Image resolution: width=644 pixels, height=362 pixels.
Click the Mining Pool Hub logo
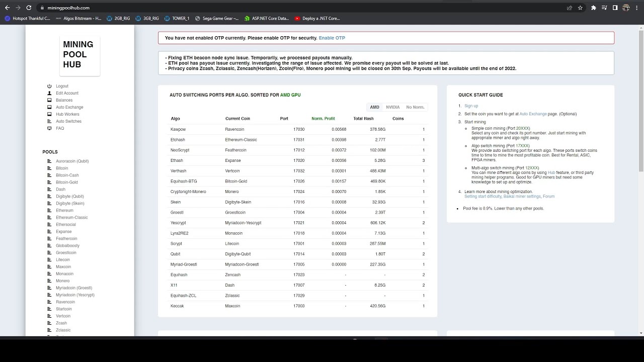pyautogui.click(x=79, y=55)
